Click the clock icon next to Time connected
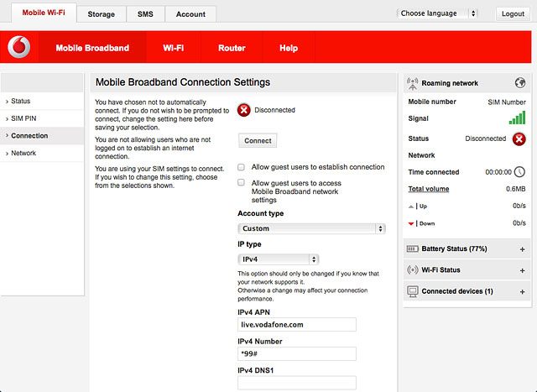 [x=519, y=172]
